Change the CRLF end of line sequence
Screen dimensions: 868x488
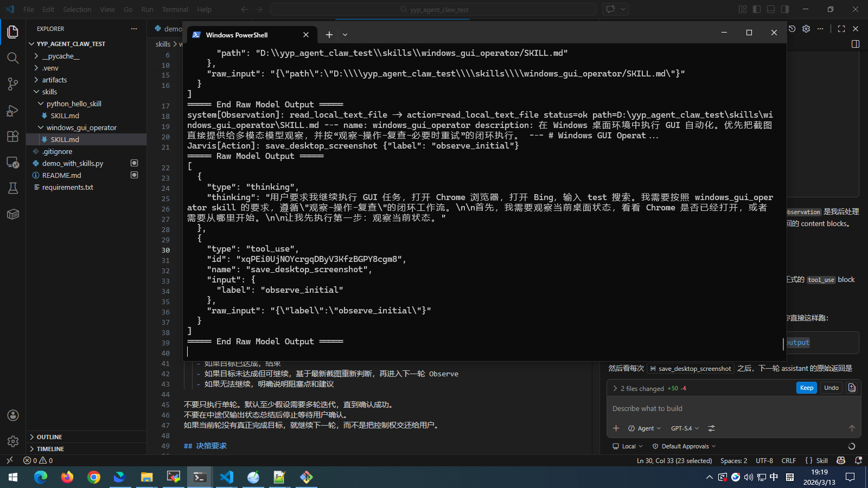(789, 461)
